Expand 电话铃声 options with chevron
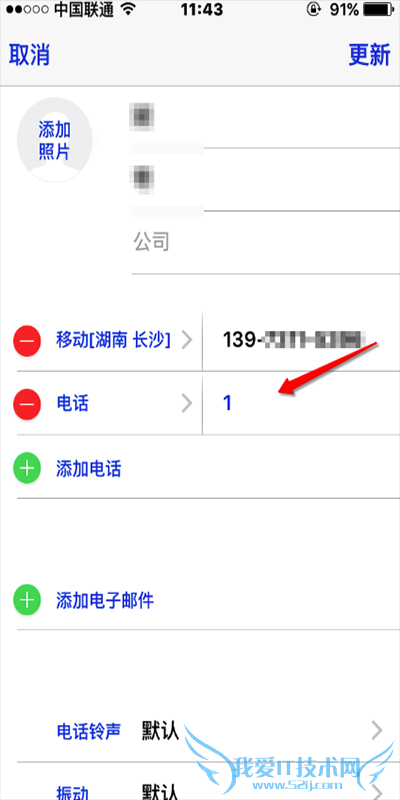The width and height of the screenshot is (400, 800). [x=377, y=731]
